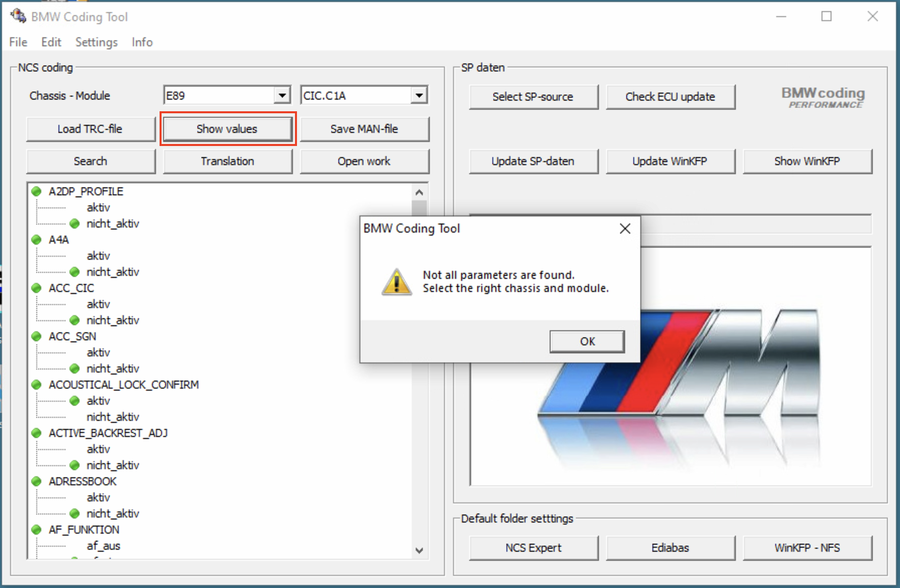This screenshot has width=900, height=588.
Task: Minimize the BMW Coding Tool window
Action: click(781, 16)
